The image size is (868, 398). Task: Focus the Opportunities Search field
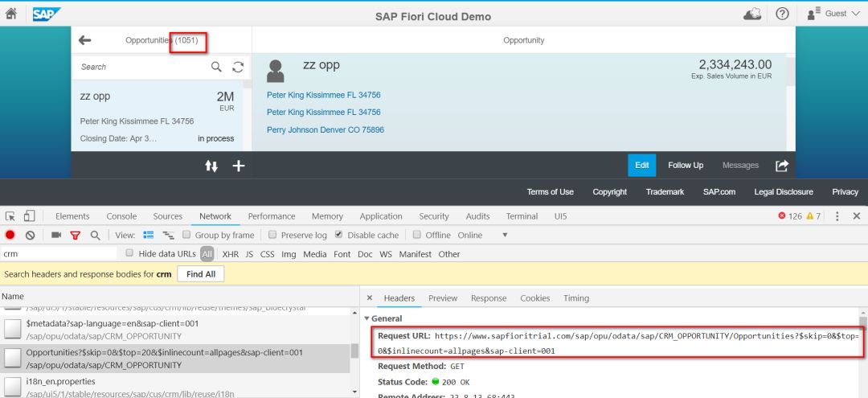pos(143,67)
